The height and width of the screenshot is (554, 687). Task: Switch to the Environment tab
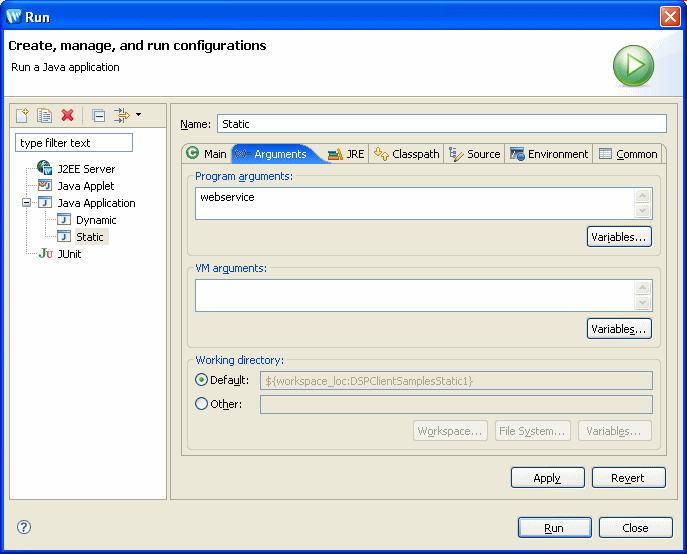pos(549,154)
